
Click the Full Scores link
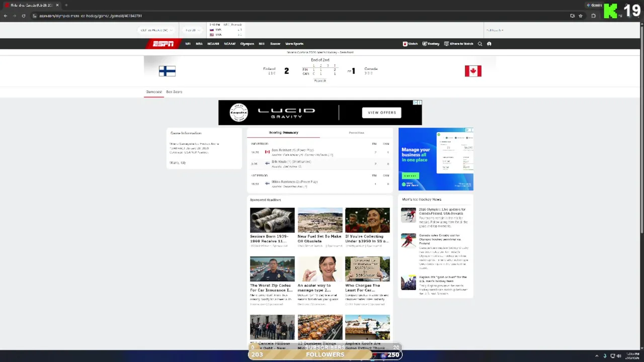[x=495, y=30]
